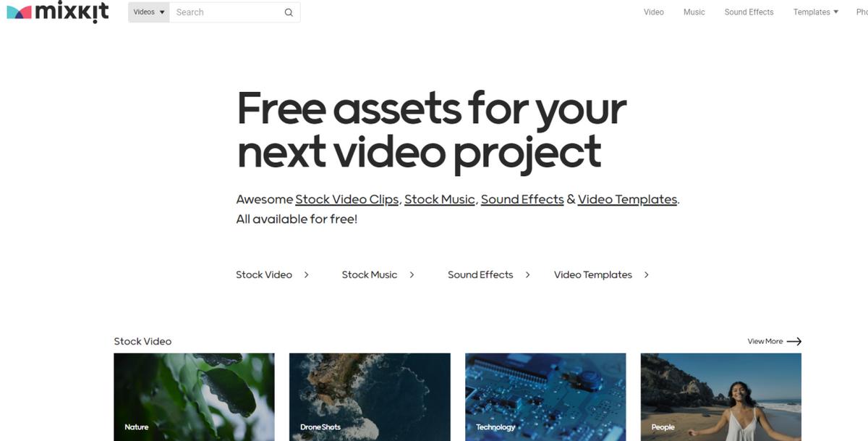Follow the underlined Stock Video Clips link

347,199
